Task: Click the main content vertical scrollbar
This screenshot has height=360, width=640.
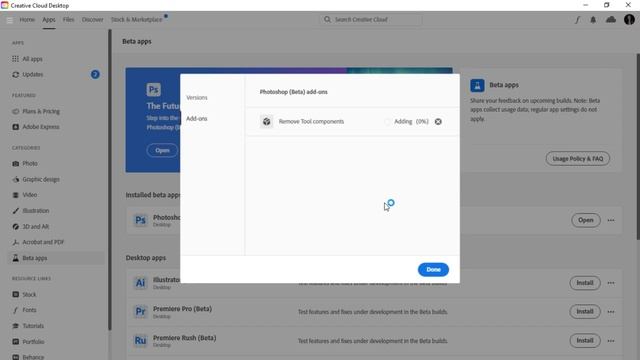Action: coord(638,147)
